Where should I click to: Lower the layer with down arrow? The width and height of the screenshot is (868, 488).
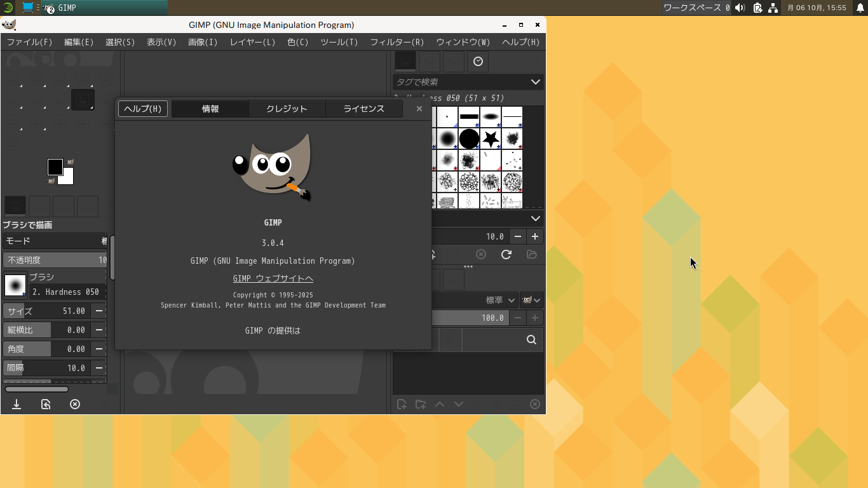pos(459,404)
